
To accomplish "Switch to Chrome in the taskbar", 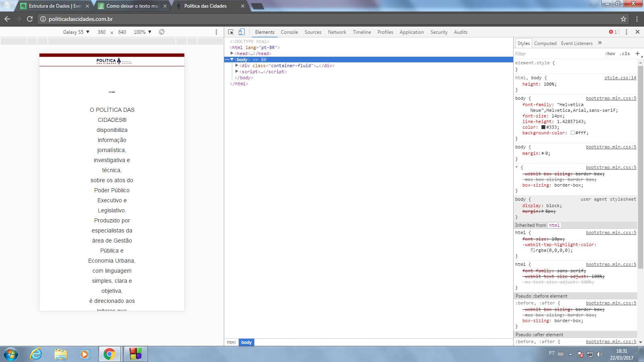I will click(x=109, y=354).
